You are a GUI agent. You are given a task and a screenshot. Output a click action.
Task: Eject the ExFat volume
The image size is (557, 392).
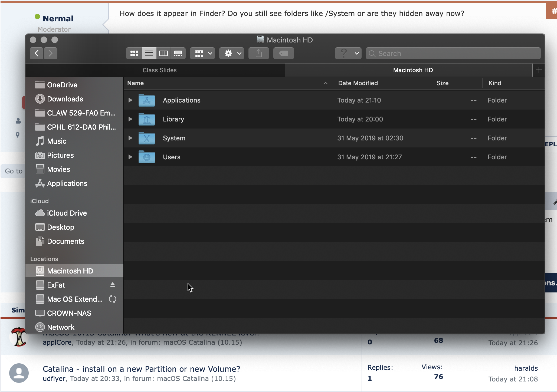(x=113, y=285)
